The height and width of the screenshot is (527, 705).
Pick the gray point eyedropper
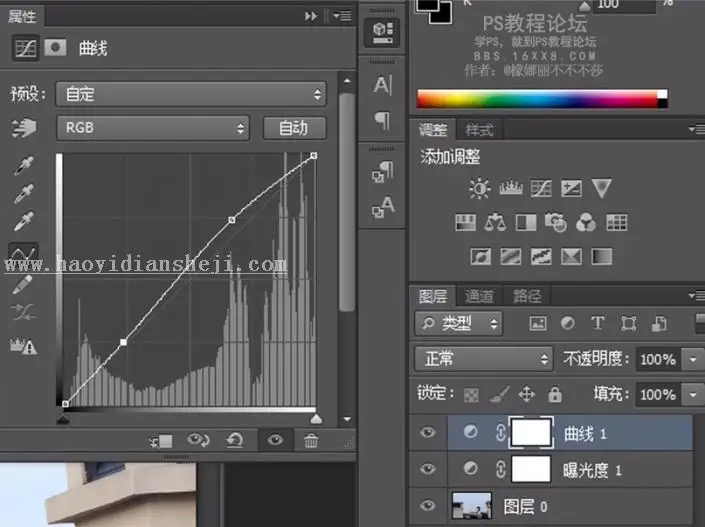(x=23, y=194)
